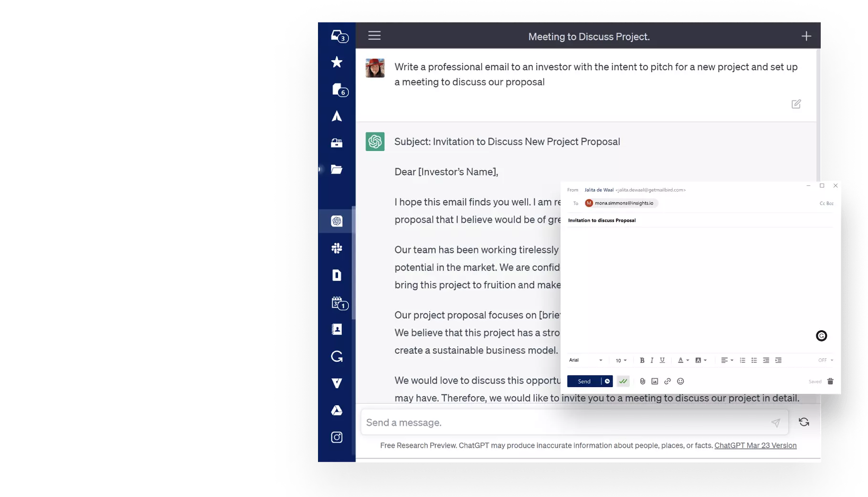Send the composed email
Viewport: 868px width, 497px height.
coord(584,381)
